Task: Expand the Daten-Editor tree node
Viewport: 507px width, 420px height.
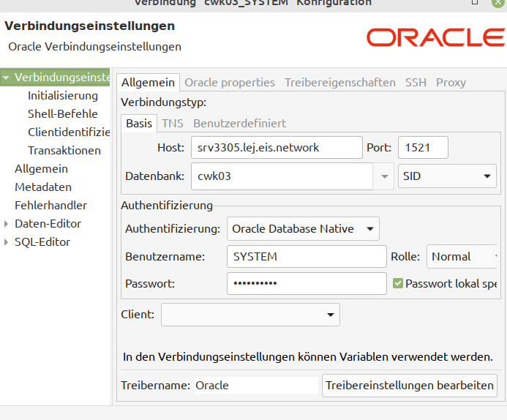Action: 7,224
